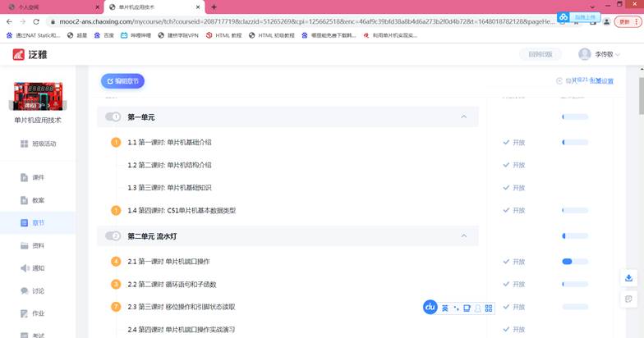
Task: Click the 回到旧版 button
Action: [x=540, y=54]
